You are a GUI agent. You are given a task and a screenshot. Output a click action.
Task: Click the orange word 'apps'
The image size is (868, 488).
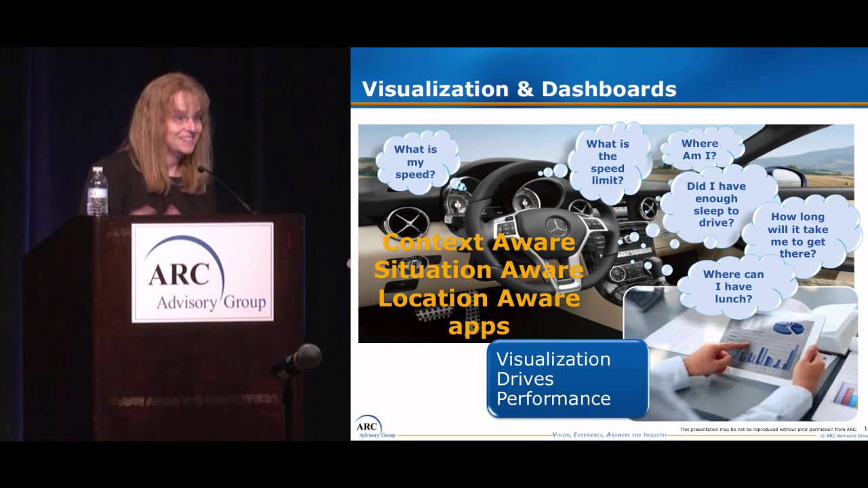point(479,326)
